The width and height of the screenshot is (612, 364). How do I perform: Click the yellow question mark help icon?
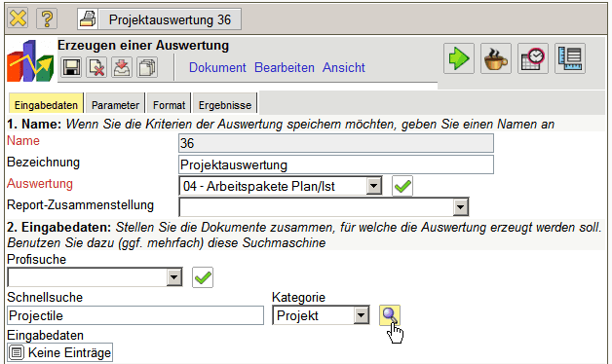point(47,18)
